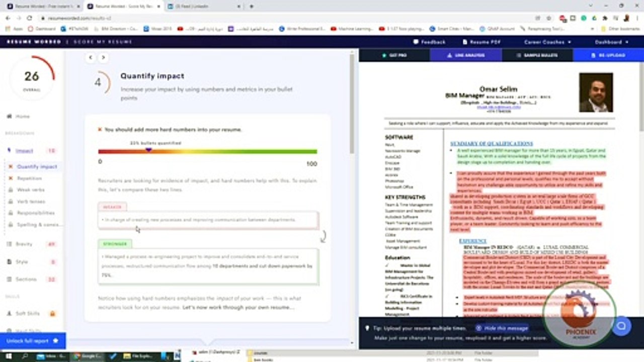Click the bullets quantified marker
Viewport: 644px width, 362px height.
click(x=148, y=150)
